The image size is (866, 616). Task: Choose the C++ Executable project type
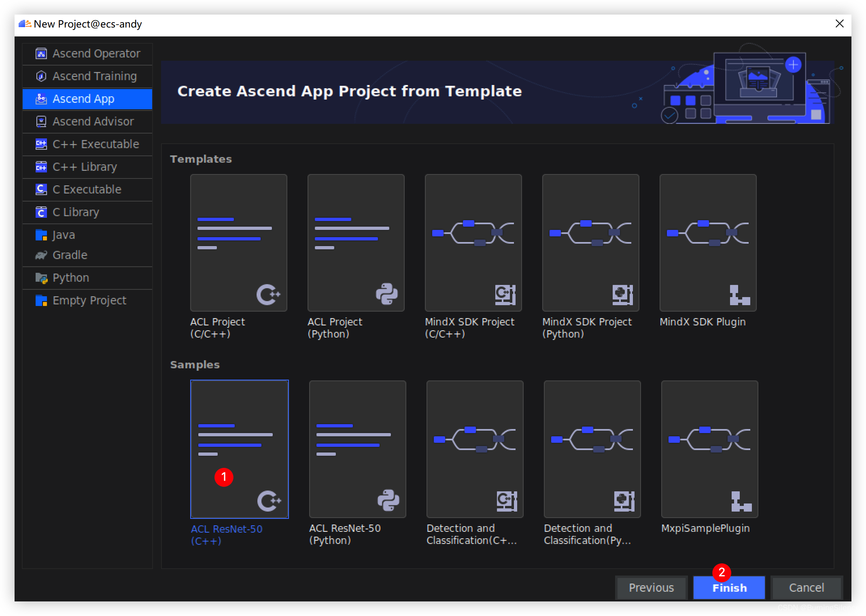pos(87,144)
